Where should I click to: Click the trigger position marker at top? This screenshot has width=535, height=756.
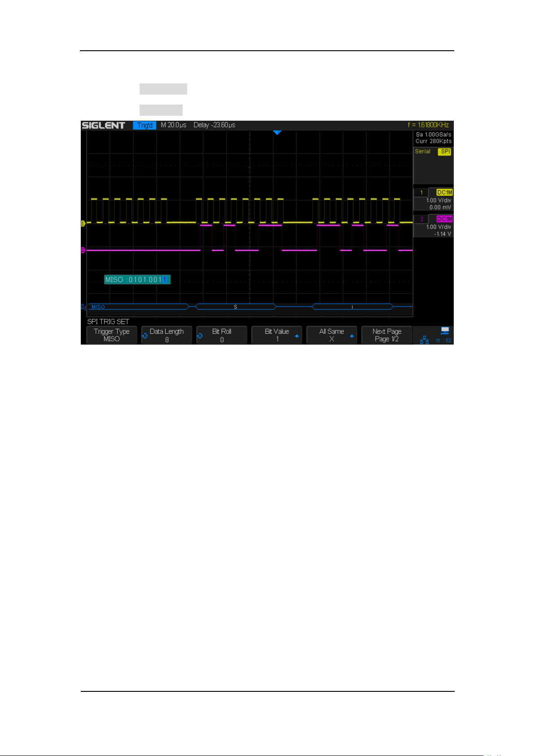point(277,133)
